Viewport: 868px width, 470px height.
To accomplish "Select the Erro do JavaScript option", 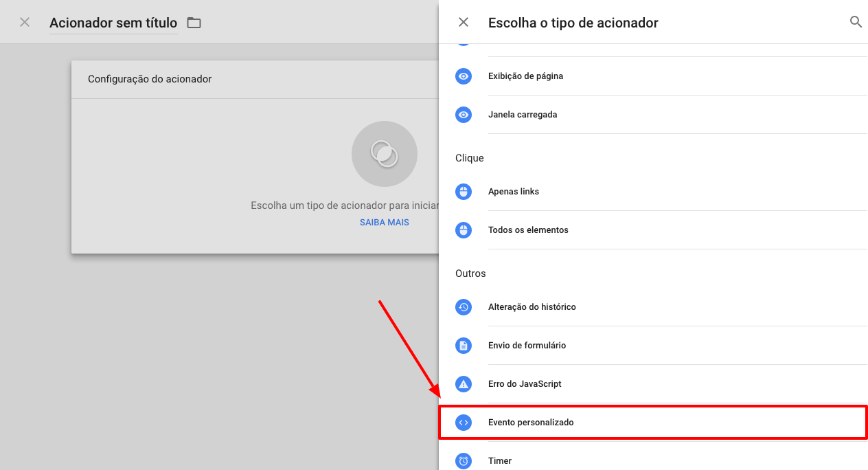I will pos(653,384).
